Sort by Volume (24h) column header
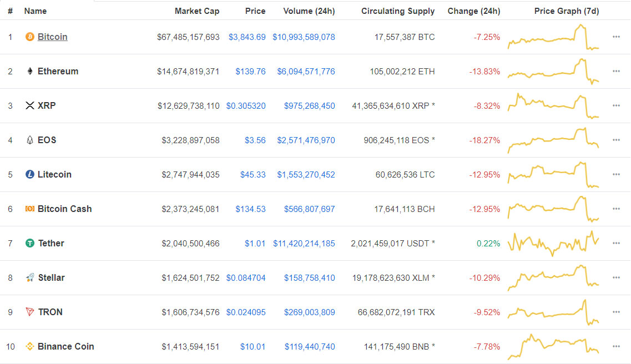 [x=309, y=11]
